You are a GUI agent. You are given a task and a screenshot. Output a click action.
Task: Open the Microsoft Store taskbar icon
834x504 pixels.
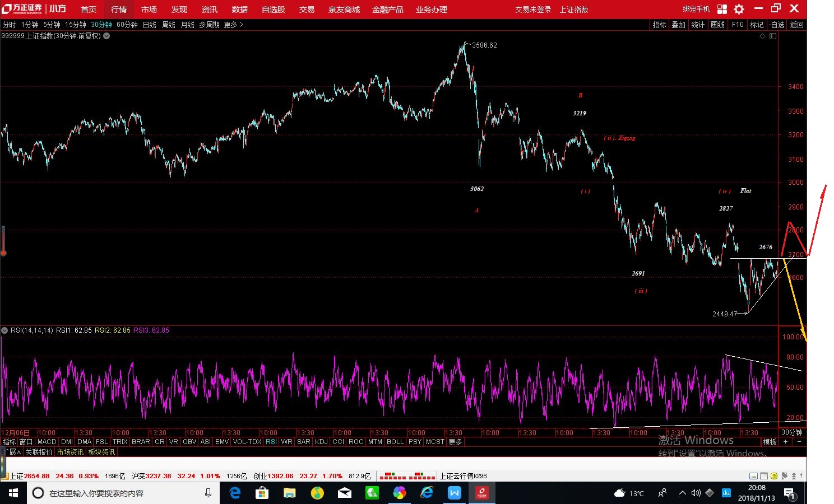coord(262,493)
